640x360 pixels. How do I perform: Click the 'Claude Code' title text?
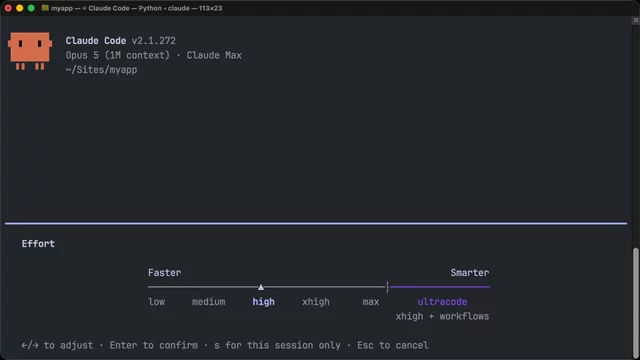click(96, 41)
